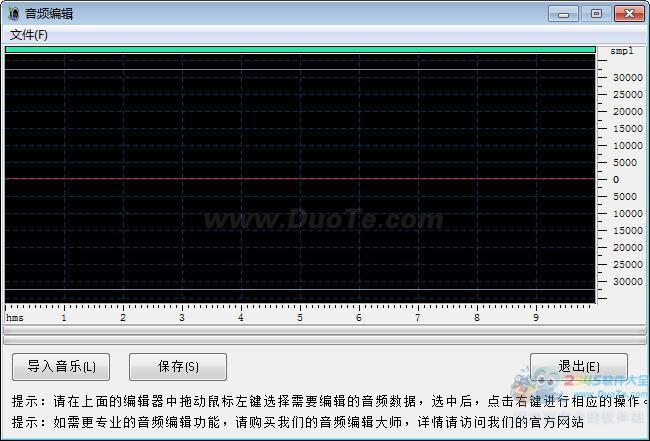This screenshot has height=441, width=650.
Task: Select time ruler mark 1
Action: [64, 317]
